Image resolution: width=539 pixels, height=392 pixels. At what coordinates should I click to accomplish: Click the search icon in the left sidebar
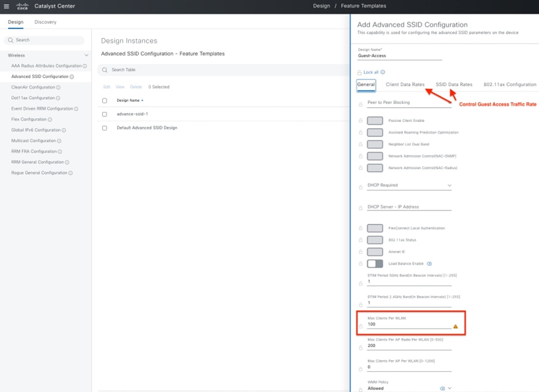pyautogui.click(x=10, y=39)
